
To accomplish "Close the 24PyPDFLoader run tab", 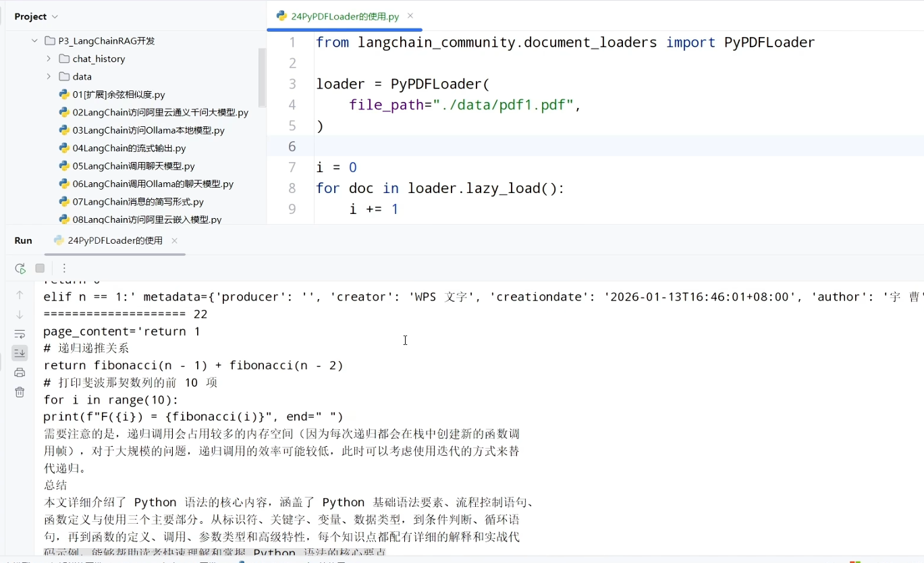I will click(174, 240).
